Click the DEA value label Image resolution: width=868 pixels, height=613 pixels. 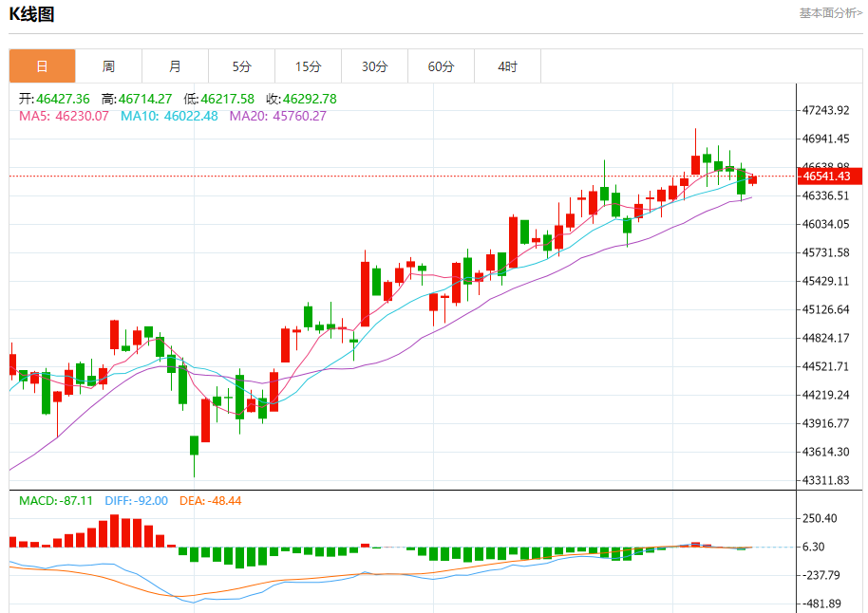[x=210, y=500]
